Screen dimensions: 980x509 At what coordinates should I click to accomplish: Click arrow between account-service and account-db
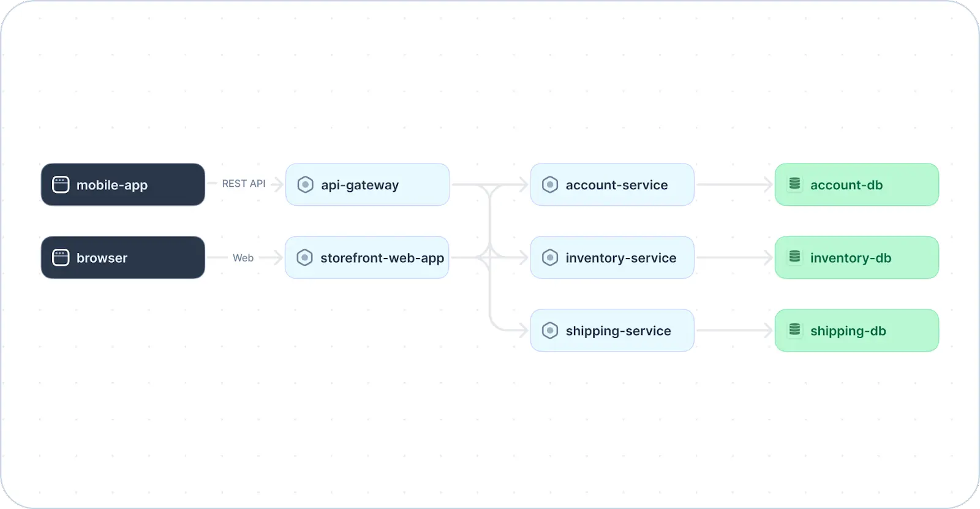(x=734, y=184)
